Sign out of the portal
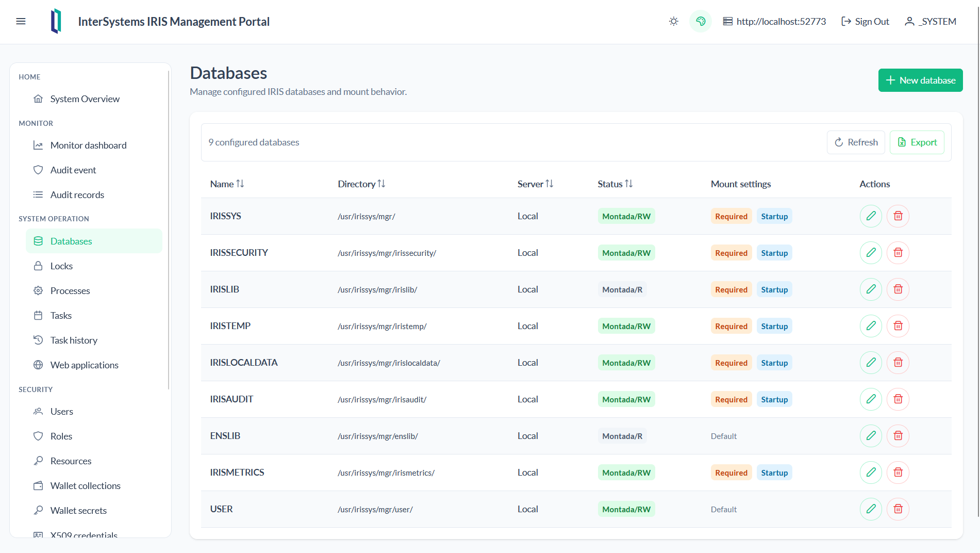Viewport: 980px width, 553px height. [865, 21]
